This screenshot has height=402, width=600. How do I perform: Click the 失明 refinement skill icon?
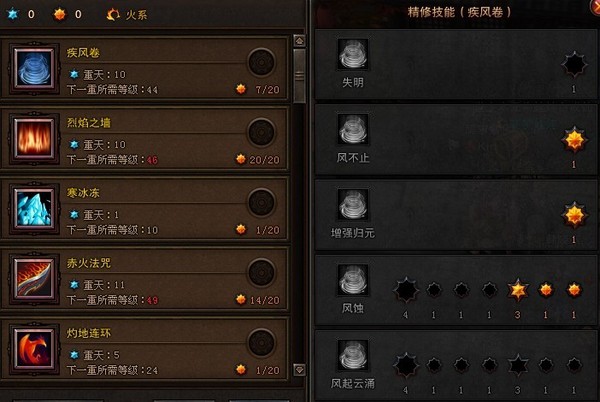coord(353,54)
